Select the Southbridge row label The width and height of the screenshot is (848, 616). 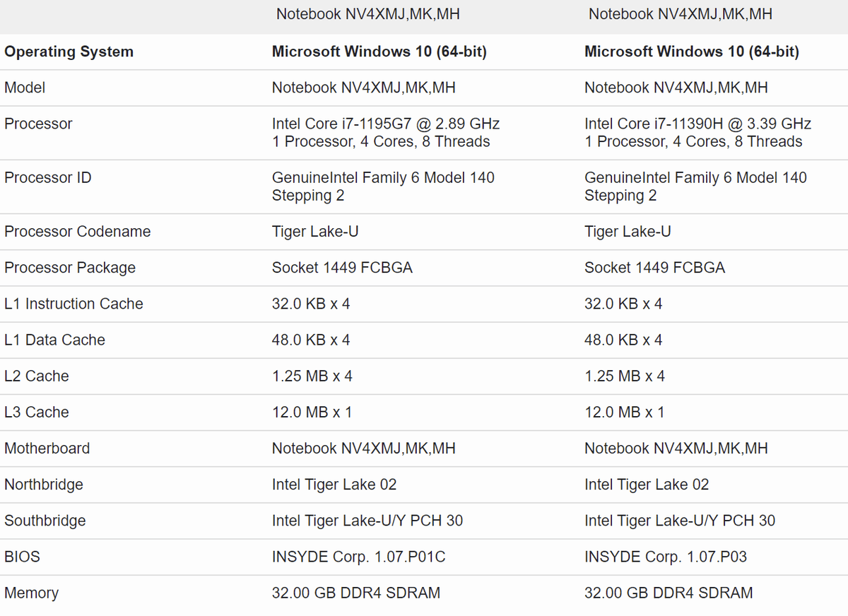pyautogui.click(x=45, y=521)
